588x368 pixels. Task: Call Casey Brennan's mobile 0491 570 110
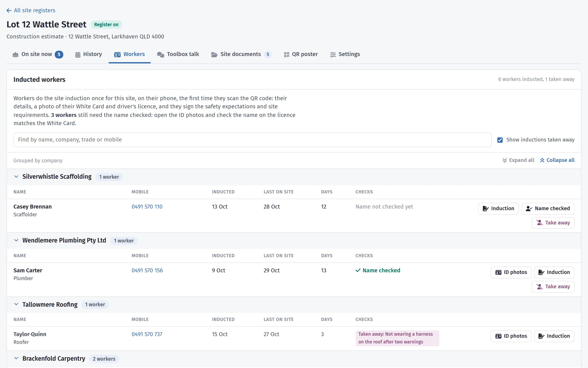coord(147,207)
